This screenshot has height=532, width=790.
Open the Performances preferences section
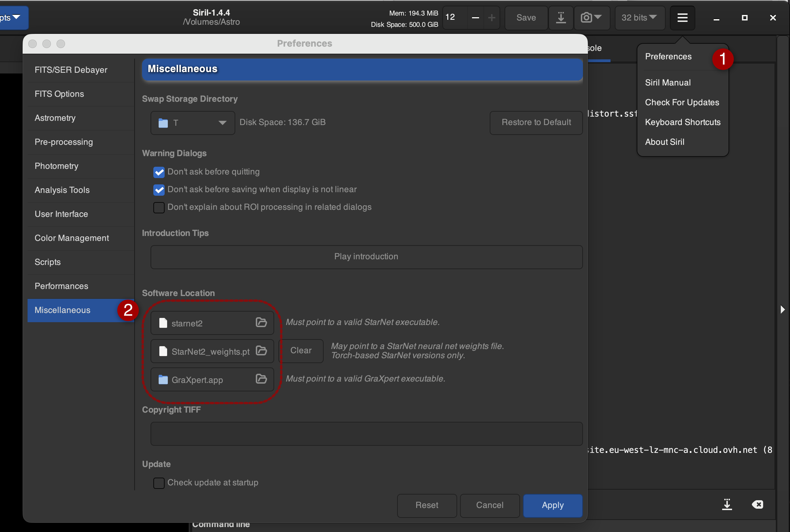click(x=81, y=286)
